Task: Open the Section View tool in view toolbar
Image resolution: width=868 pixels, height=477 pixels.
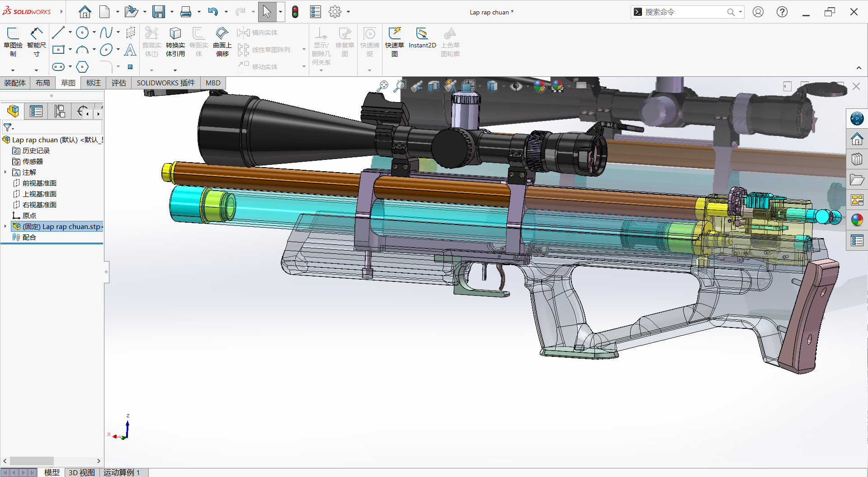Action: (x=434, y=86)
